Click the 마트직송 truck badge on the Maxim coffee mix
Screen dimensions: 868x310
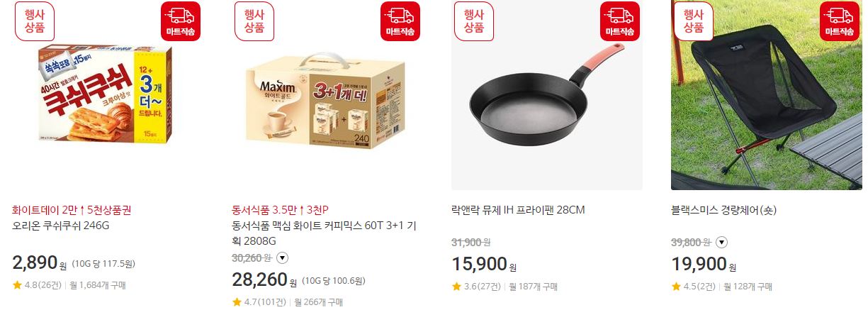[400, 21]
